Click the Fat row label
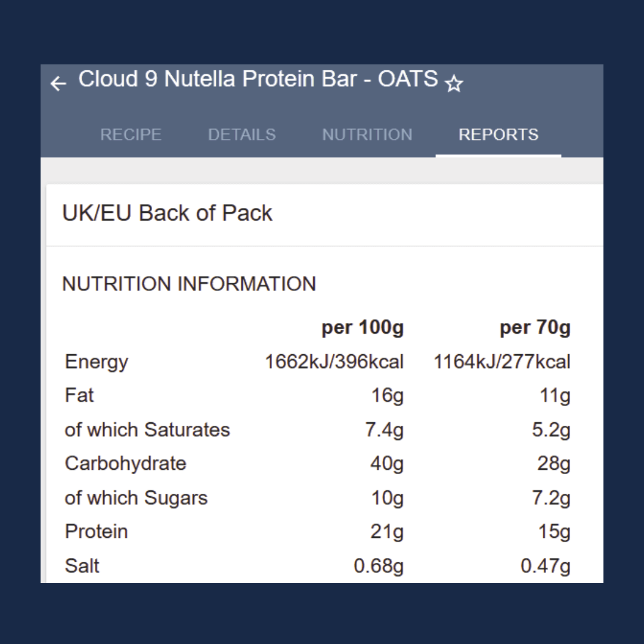 79,395
